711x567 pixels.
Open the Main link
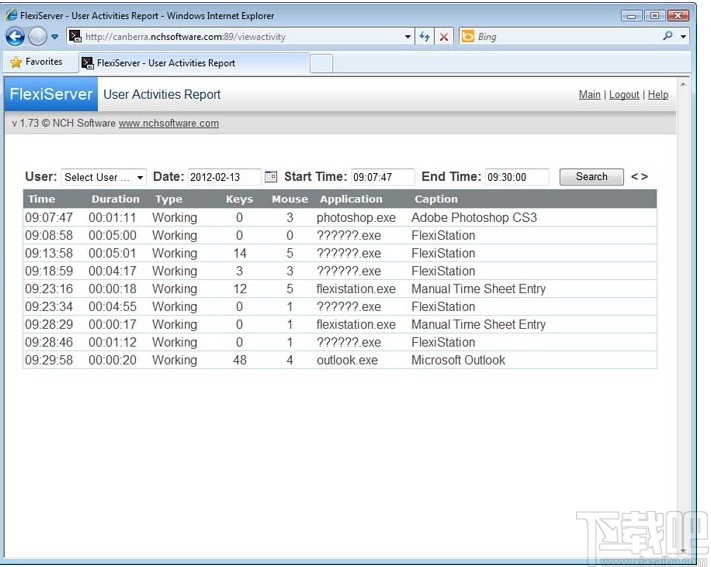point(589,95)
